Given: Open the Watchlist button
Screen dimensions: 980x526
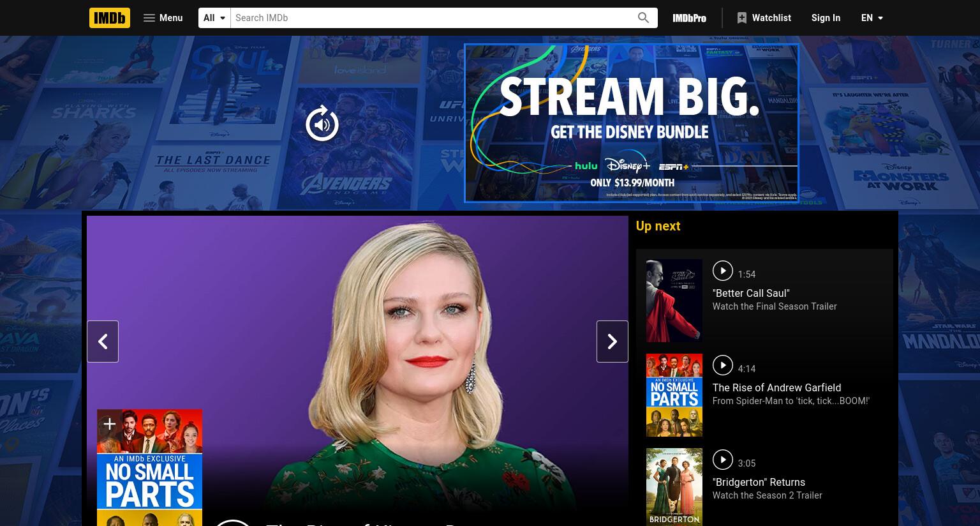Looking at the screenshot, I should click(x=764, y=18).
